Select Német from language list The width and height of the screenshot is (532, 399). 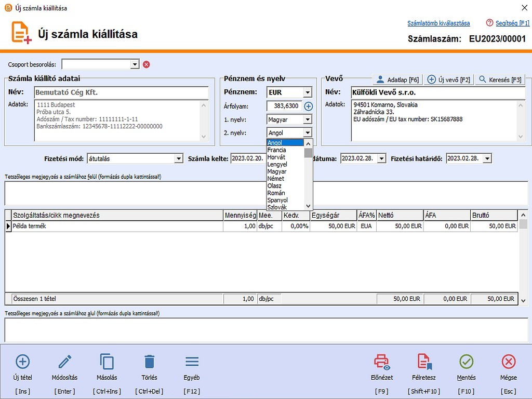(x=277, y=179)
